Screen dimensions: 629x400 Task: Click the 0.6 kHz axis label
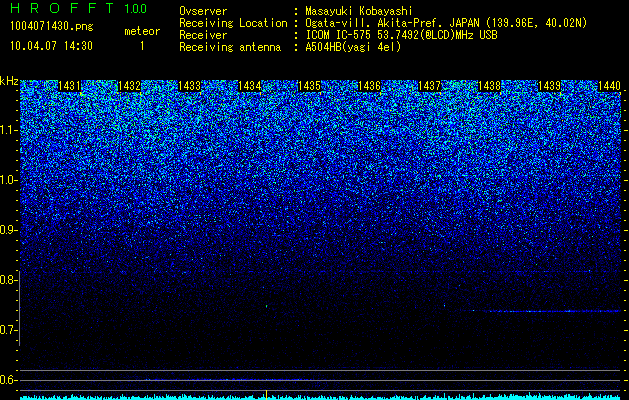tap(8, 380)
